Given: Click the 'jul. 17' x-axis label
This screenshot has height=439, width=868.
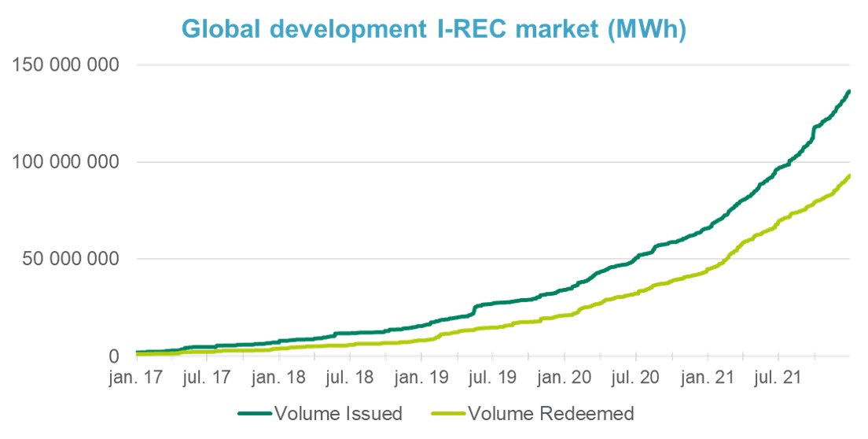Looking at the screenshot, I should 206,378.
